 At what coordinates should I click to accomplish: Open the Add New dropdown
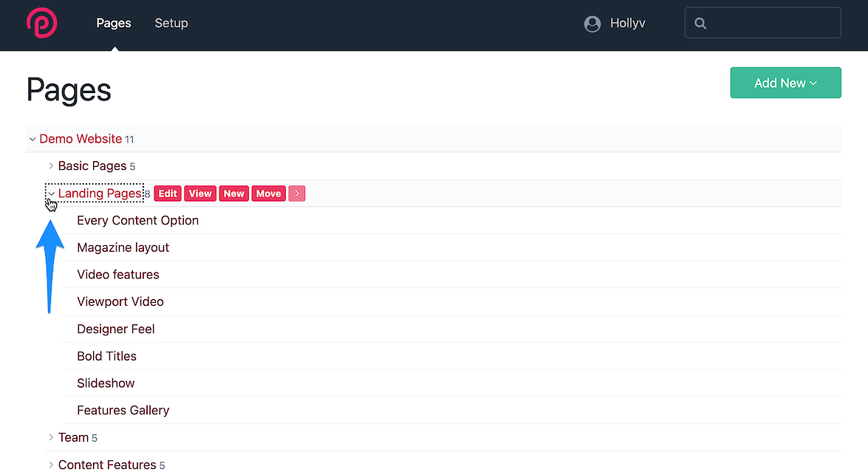[785, 83]
